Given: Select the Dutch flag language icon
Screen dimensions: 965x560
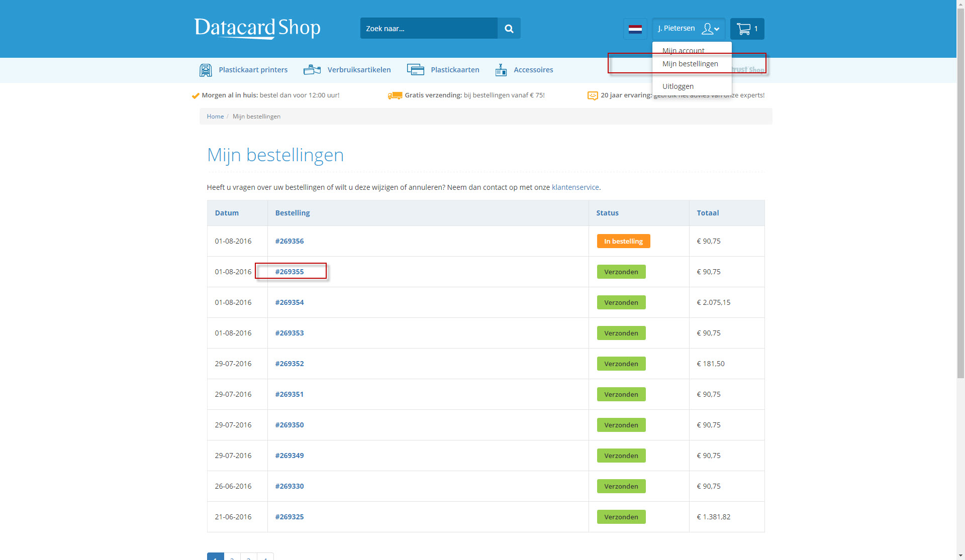Looking at the screenshot, I should pos(635,29).
